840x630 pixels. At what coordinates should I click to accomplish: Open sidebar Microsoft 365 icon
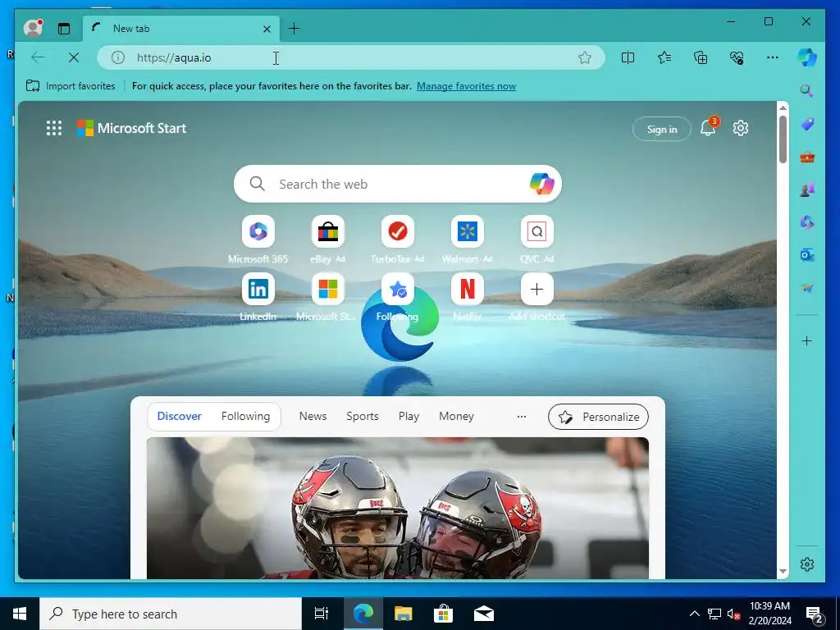[x=807, y=221]
